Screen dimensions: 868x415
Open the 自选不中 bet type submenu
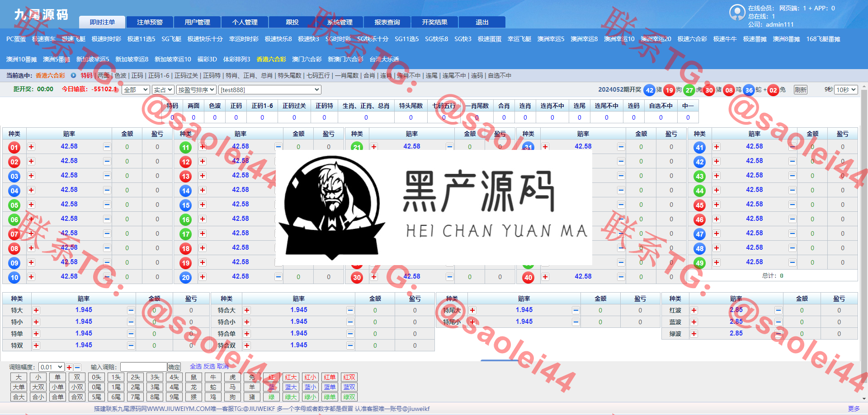tap(500, 75)
